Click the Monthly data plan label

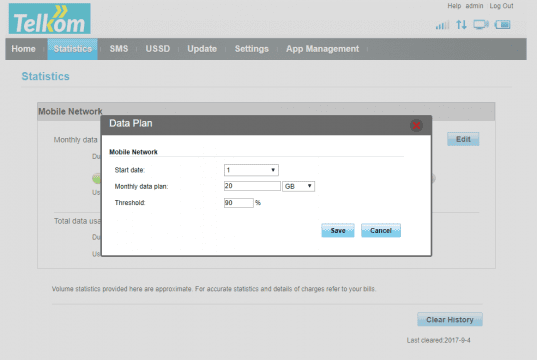141,186
